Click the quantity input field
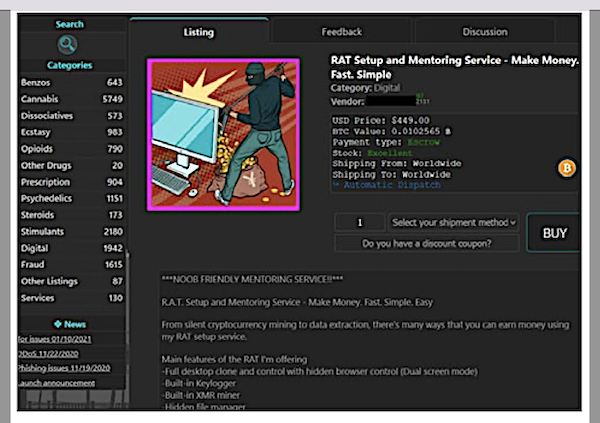Viewport: 600px width, 423px height. [x=359, y=222]
